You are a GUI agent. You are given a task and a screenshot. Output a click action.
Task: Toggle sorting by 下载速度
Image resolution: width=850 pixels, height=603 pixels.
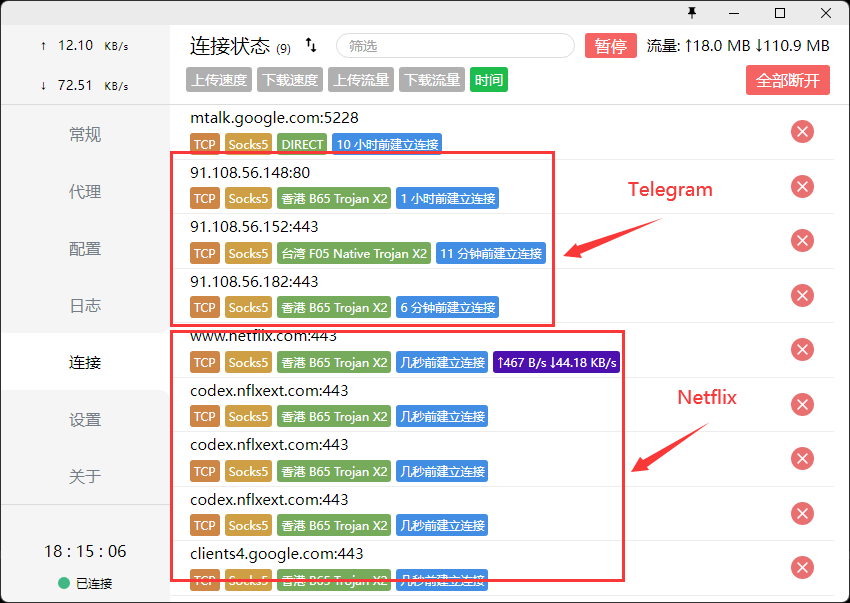(290, 80)
